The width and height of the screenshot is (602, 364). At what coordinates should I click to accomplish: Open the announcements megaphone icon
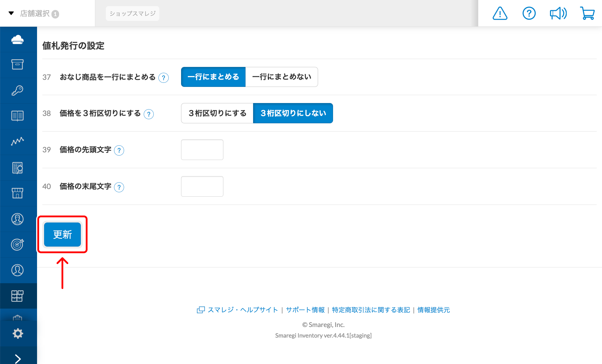point(558,13)
